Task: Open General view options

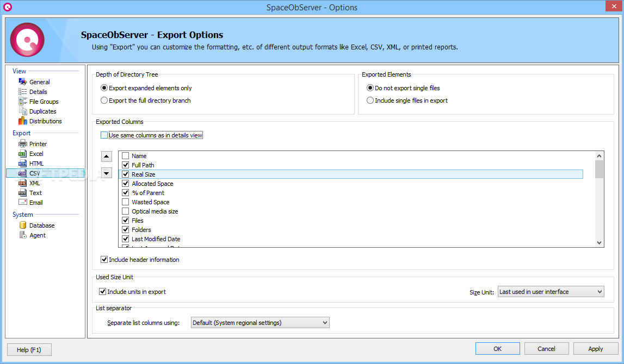Action: (39, 82)
